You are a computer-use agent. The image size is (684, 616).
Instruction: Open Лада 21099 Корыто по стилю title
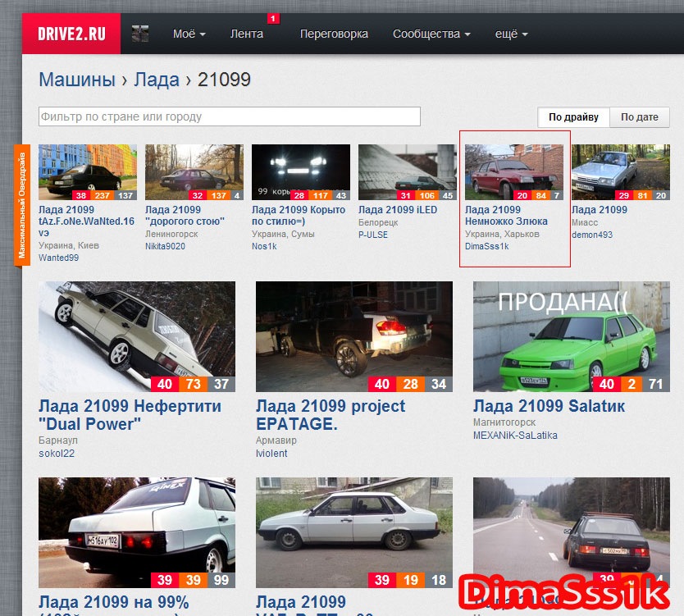pyautogui.click(x=299, y=216)
